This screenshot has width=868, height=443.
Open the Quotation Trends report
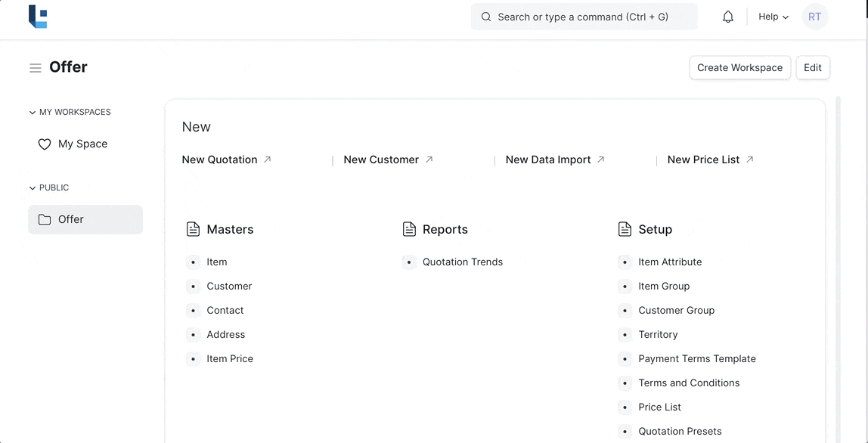point(462,262)
